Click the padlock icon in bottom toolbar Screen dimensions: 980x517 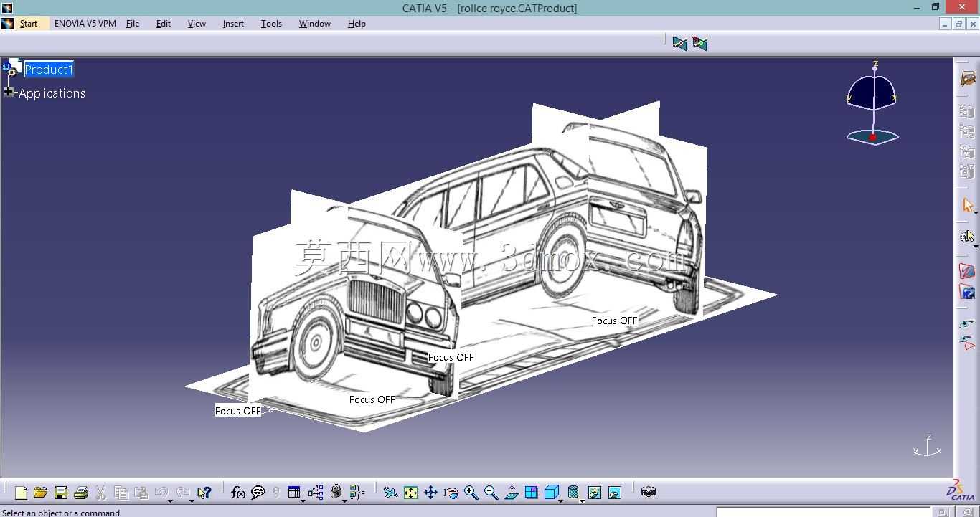[336, 493]
